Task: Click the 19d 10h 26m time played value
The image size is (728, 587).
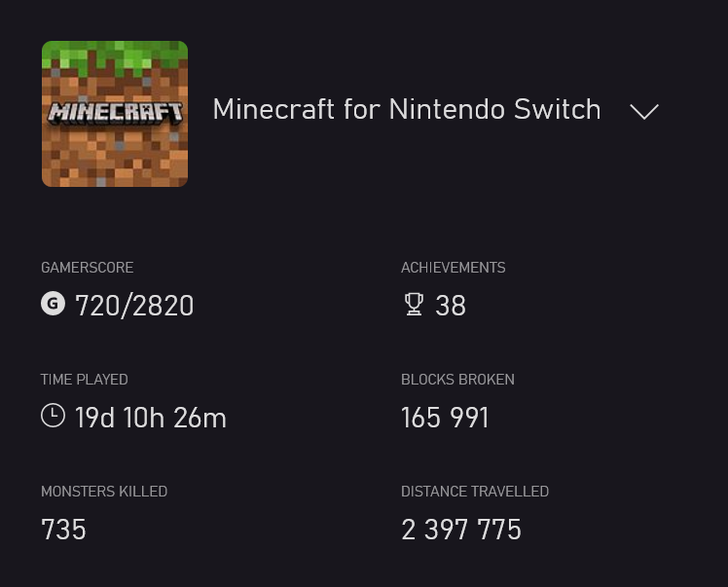Action: coord(151,418)
